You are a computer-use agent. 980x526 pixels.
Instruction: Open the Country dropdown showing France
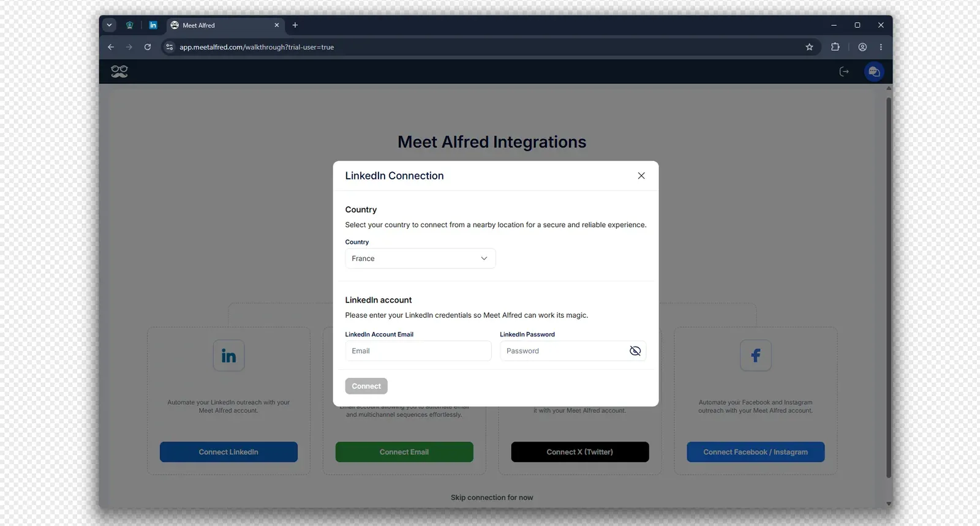[x=420, y=258]
